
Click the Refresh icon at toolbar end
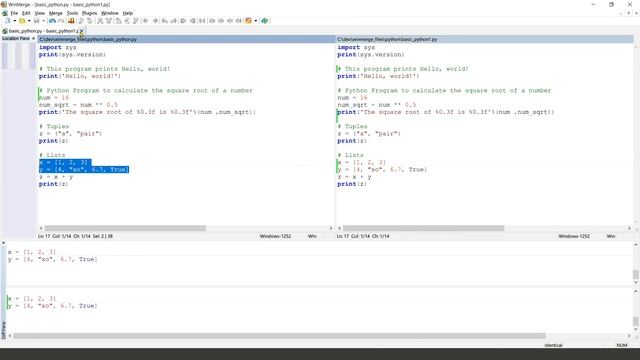point(264,21)
